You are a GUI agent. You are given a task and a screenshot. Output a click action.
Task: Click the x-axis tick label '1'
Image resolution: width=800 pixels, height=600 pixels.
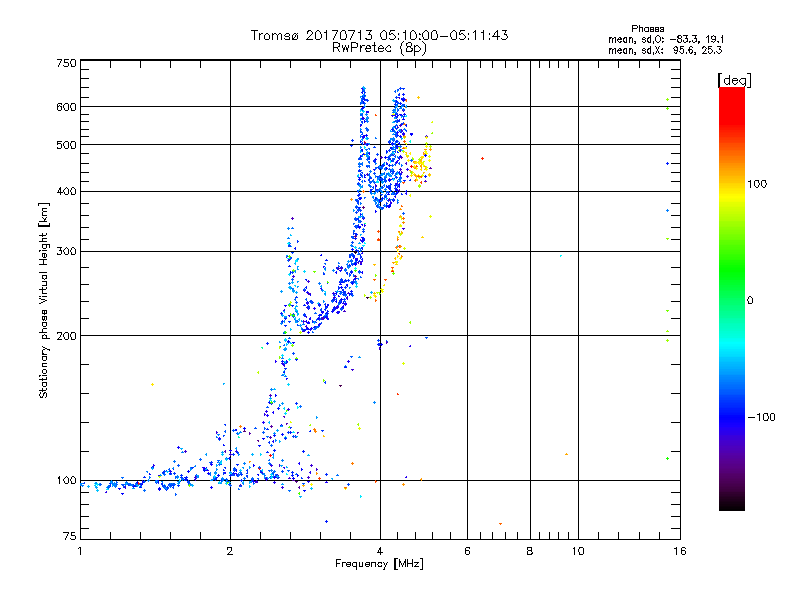[x=80, y=551]
